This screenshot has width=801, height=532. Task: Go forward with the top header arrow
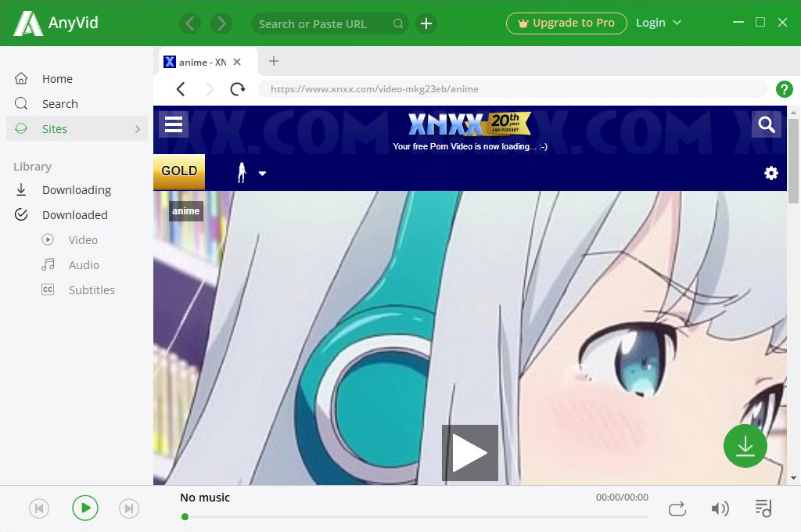click(221, 23)
